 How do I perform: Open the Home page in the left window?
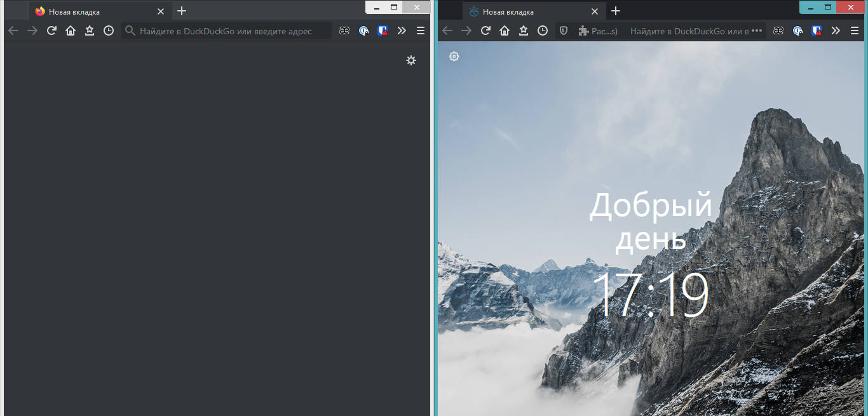click(71, 30)
